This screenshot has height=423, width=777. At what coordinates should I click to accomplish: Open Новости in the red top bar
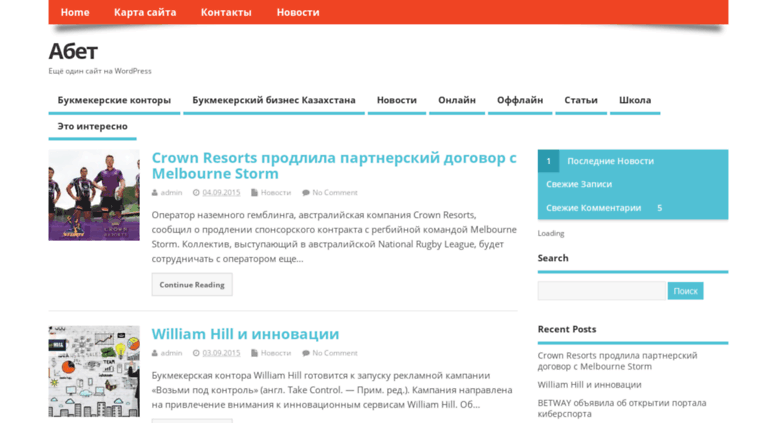coord(298,12)
